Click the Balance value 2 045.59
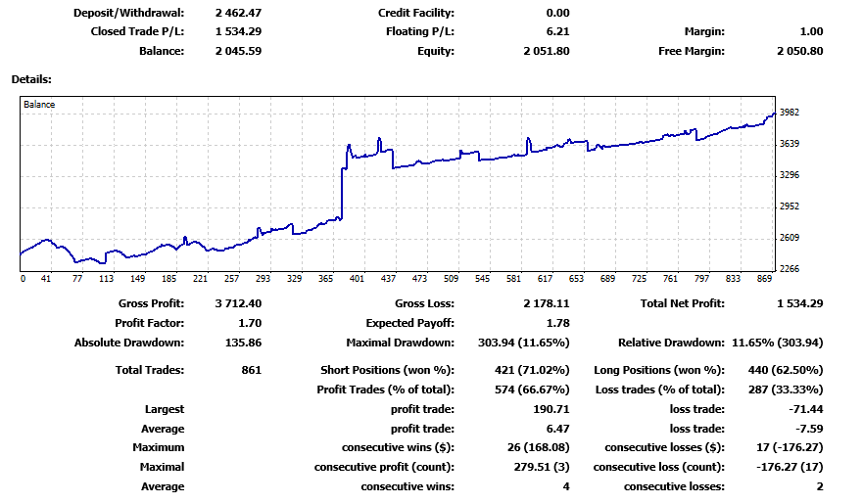This screenshot has width=862, height=504. (x=238, y=51)
